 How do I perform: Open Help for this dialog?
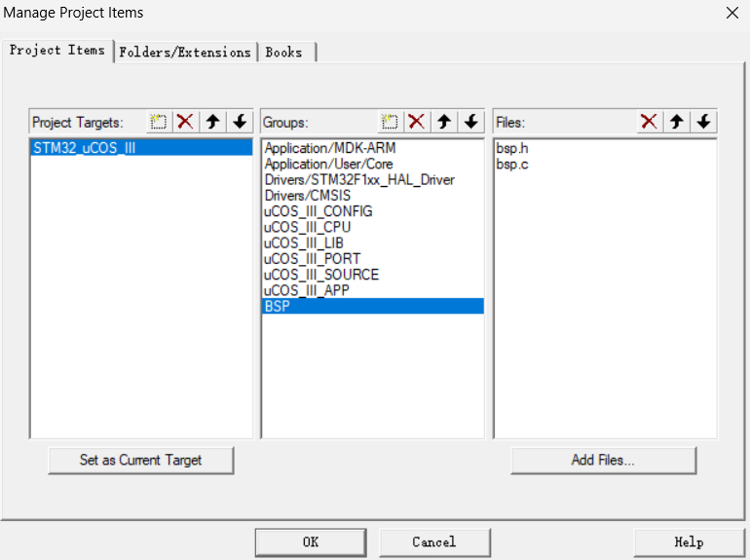pyautogui.click(x=689, y=541)
